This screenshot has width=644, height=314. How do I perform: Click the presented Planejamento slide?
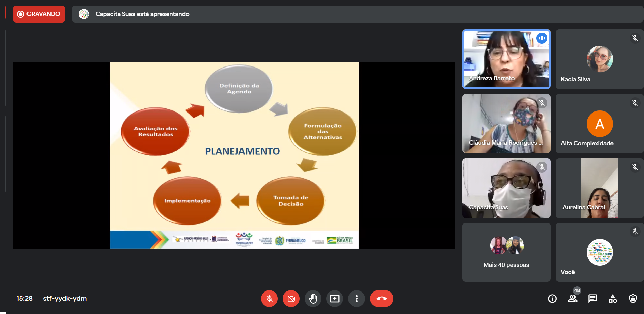(x=234, y=155)
